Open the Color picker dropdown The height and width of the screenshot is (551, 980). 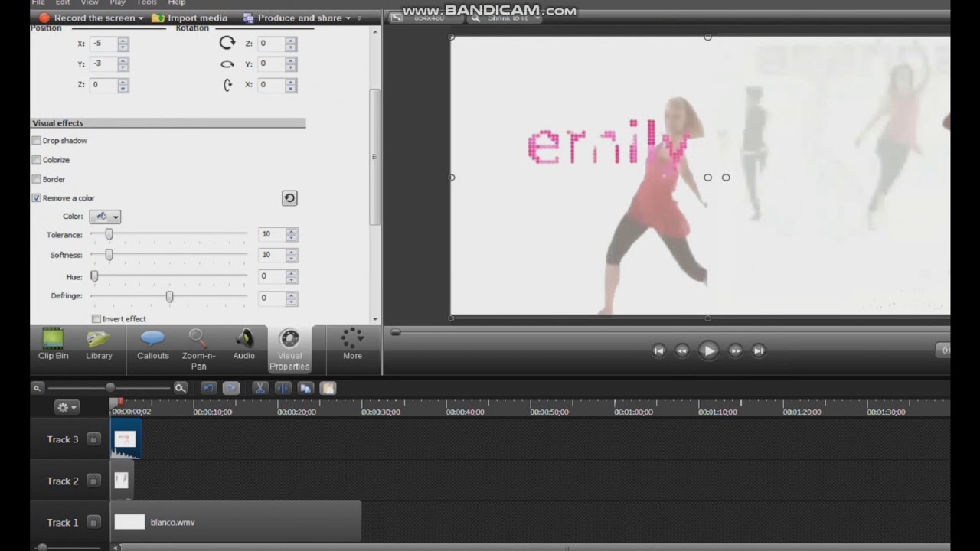105,217
